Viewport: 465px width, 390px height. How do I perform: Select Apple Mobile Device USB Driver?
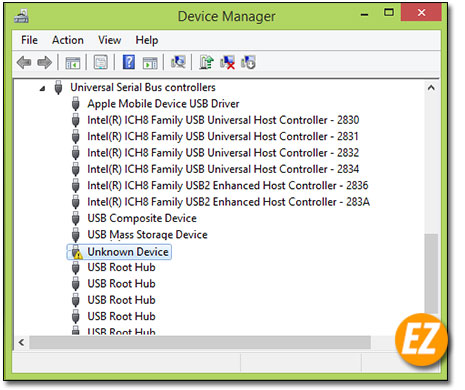pyautogui.click(x=163, y=104)
